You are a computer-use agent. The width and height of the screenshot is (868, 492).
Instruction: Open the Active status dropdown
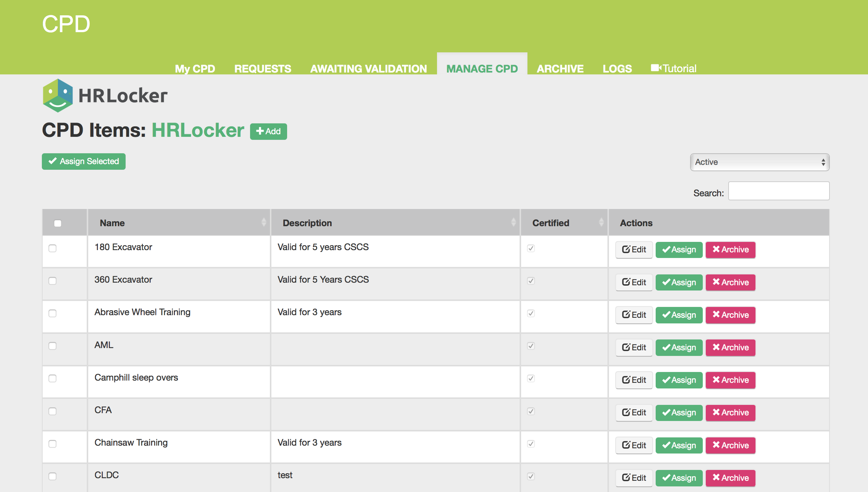tap(760, 162)
